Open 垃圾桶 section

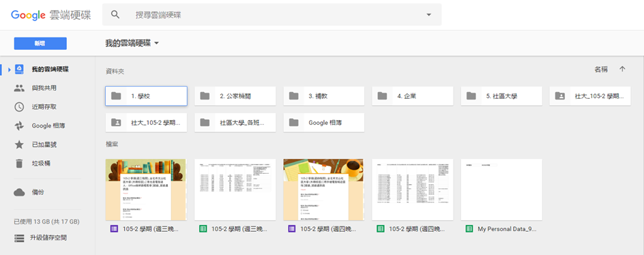pos(41,164)
